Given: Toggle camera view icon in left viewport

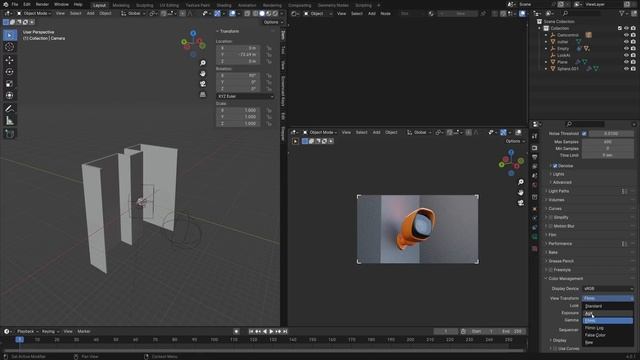Looking at the screenshot, I should 203,84.
